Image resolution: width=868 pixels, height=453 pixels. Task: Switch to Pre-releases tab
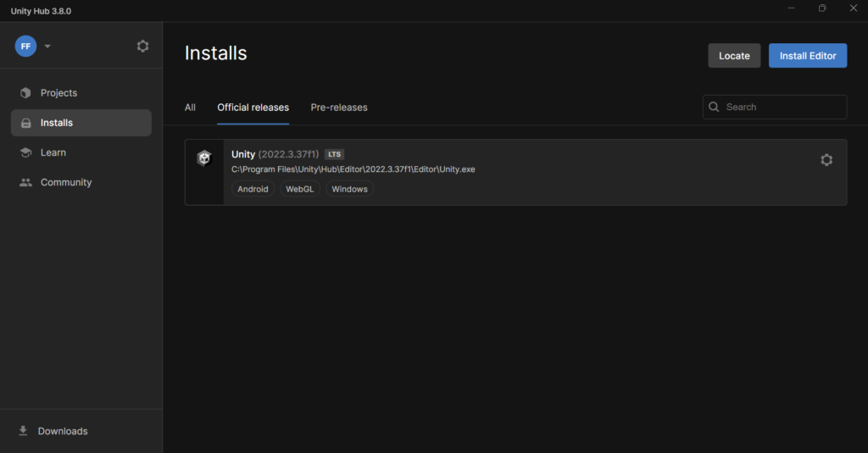339,108
